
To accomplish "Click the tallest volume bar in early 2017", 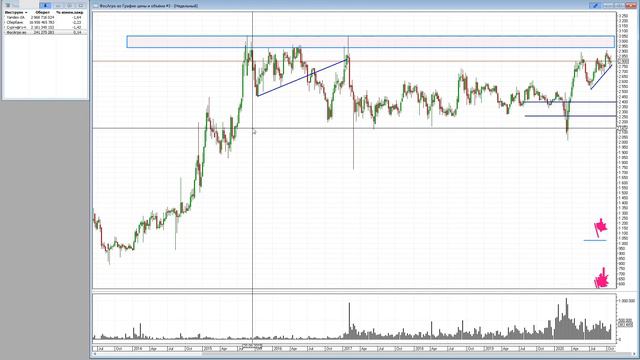I will coord(349,321).
